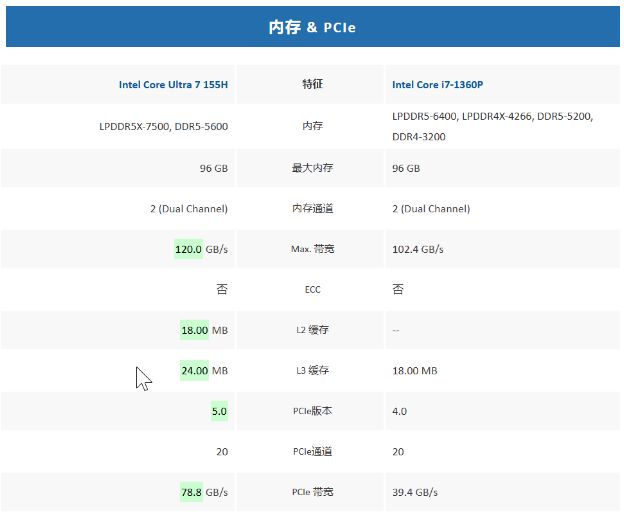This screenshot has width=624, height=514.
Task: Select the 39.4 GB/s PCIe bandwidth value
Action: 415,493
